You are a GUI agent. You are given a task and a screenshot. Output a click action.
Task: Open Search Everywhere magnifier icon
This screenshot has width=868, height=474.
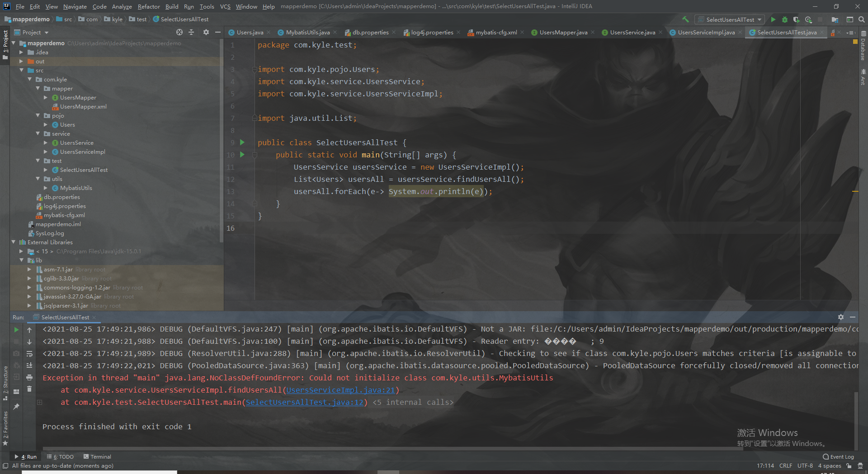(x=862, y=19)
